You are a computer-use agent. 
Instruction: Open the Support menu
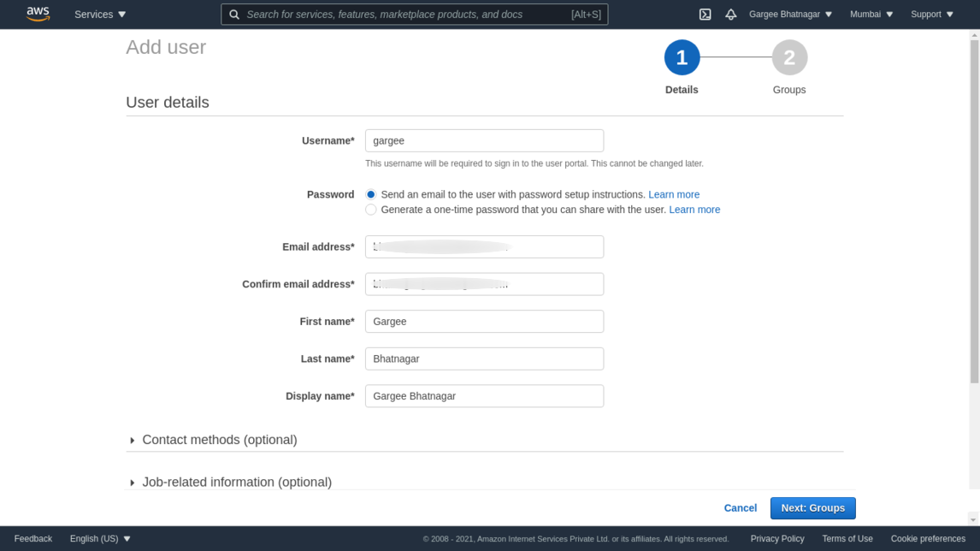point(931,15)
